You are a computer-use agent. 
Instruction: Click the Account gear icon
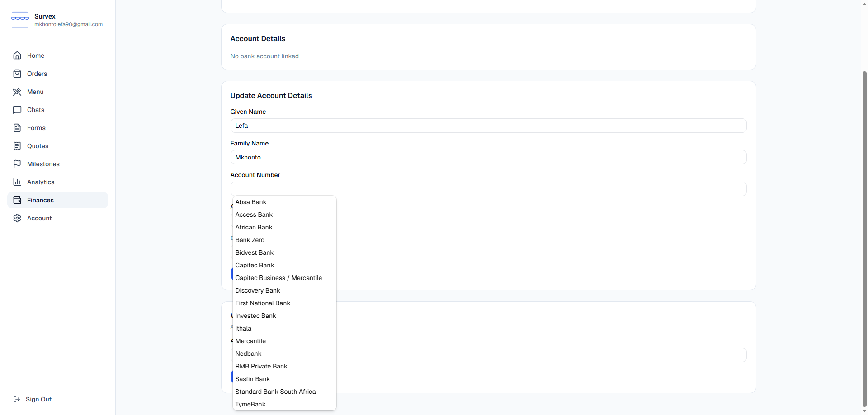click(x=17, y=218)
